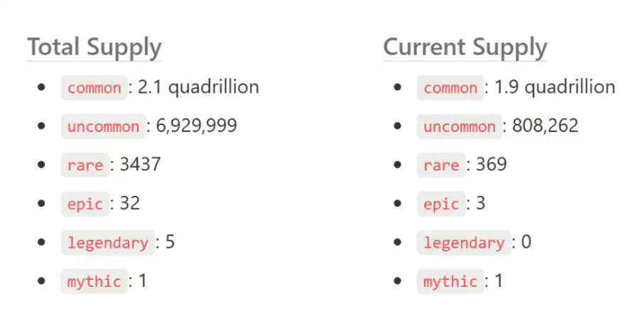Select the uncommon tag under Current Supply
Viewport: 644px width, 316px height.
pos(459,127)
